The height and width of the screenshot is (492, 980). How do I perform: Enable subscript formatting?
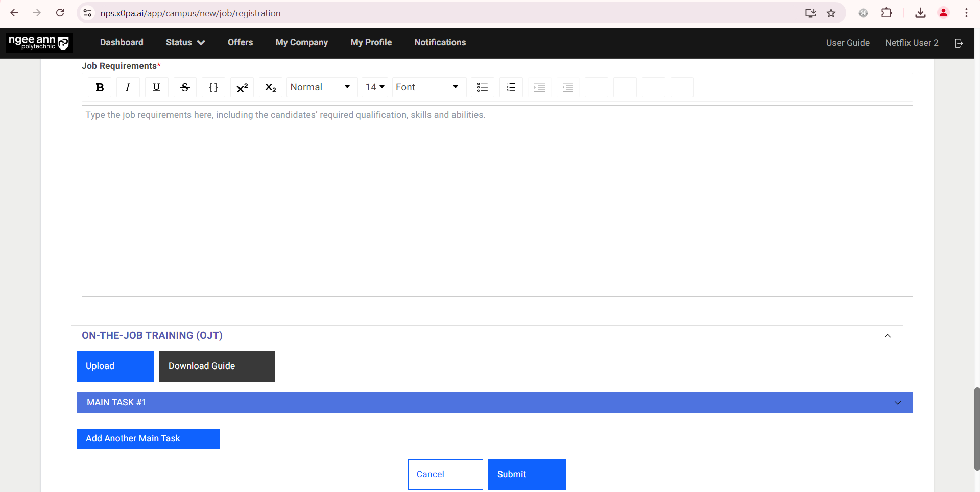271,87
